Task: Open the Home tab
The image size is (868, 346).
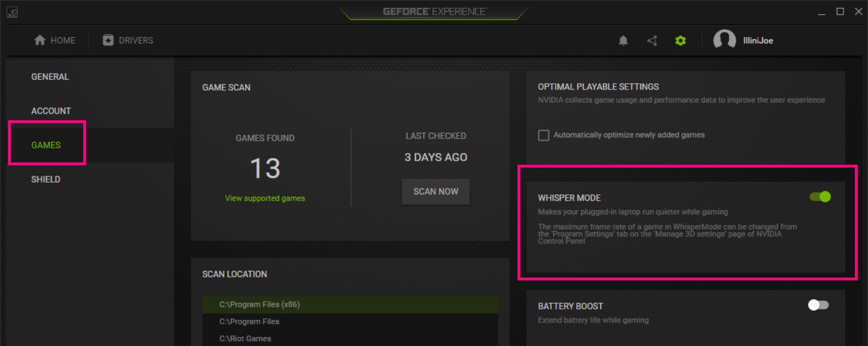Action: [55, 40]
